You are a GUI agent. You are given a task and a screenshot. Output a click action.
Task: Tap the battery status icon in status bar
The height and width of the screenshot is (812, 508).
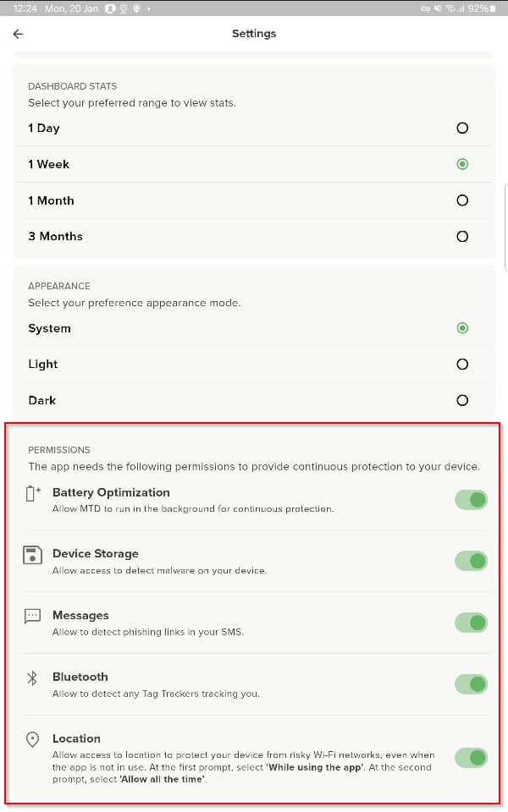click(x=495, y=8)
